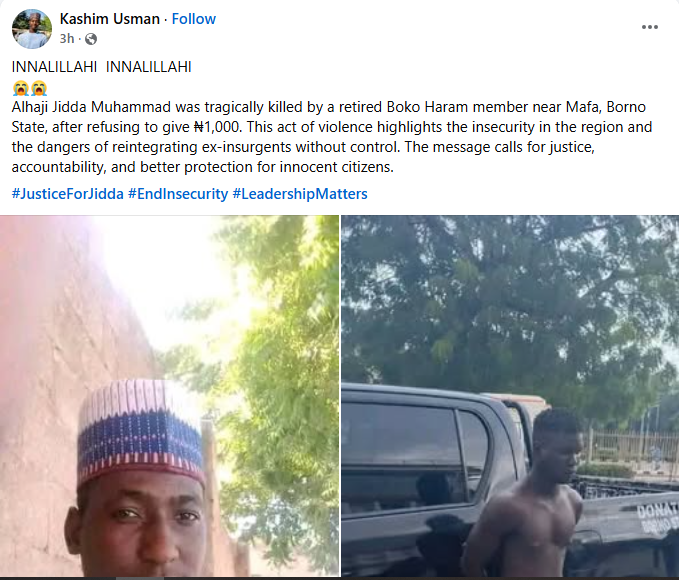679x580 pixels.
Task: Click the embroidered cap in the left photo
Action: [x=141, y=427]
